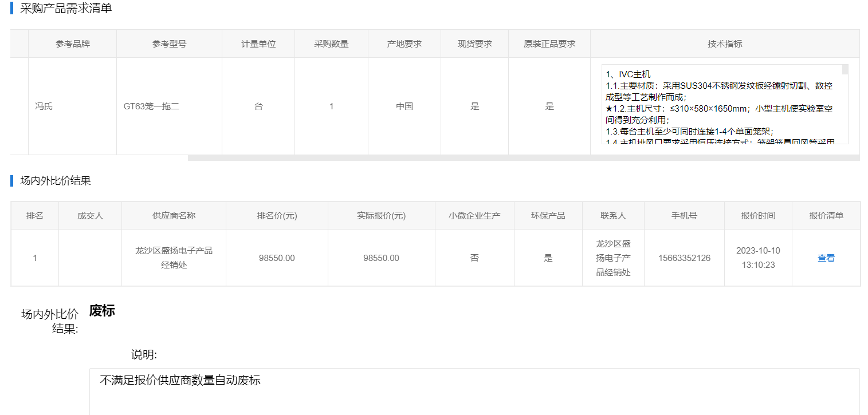Select the 参考型号 column header
Screen dimensions: 868x415
point(169,44)
